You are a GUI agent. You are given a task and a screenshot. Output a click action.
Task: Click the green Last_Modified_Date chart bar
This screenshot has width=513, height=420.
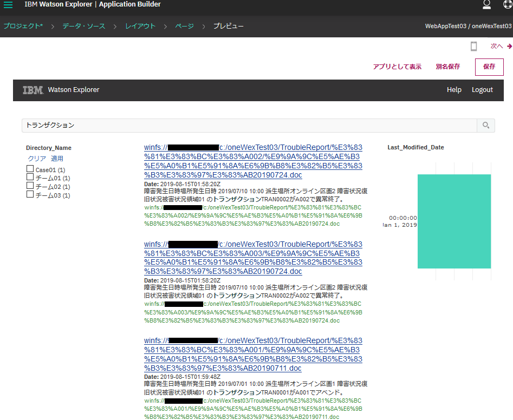[x=454, y=221]
